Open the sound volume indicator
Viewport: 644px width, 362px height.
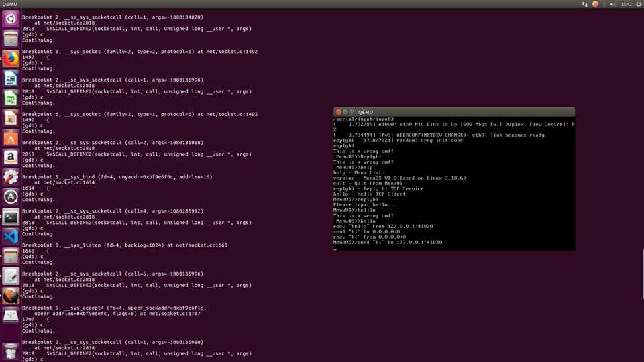(x=612, y=4)
